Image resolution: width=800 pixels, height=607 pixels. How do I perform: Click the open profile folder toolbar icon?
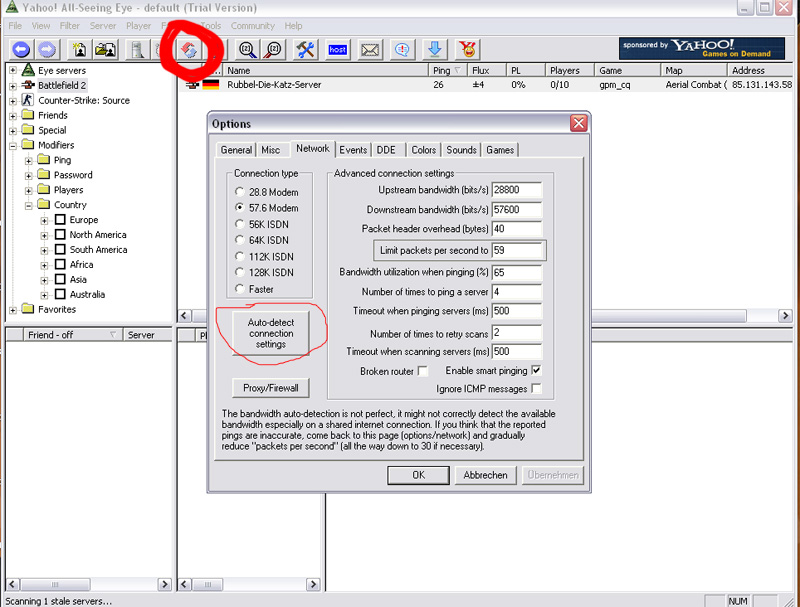pyautogui.click(x=106, y=49)
